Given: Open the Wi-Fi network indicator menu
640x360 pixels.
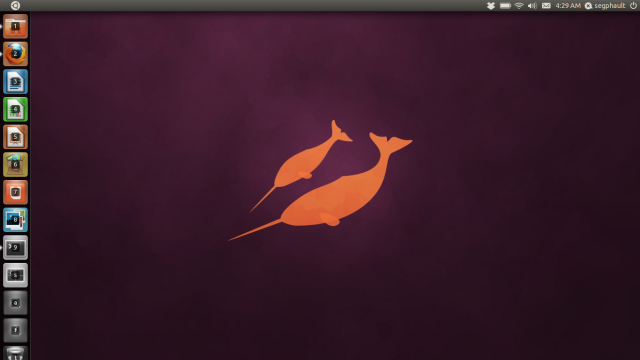Looking at the screenshot, I should point(519,5).
